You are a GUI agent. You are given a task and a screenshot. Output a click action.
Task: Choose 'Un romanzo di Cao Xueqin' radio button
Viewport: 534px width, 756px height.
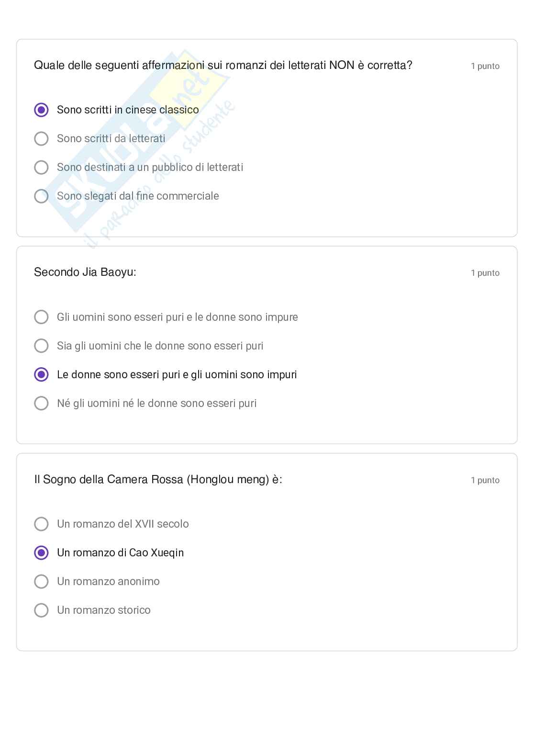(42, 553)
